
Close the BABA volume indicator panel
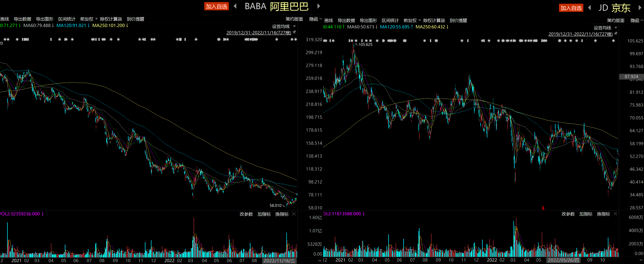click(x=294, y=214)
